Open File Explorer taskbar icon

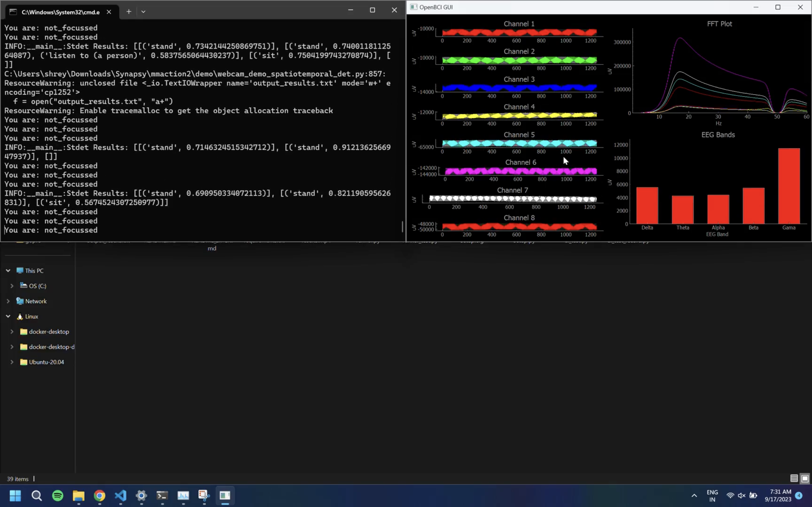point(78,495)
